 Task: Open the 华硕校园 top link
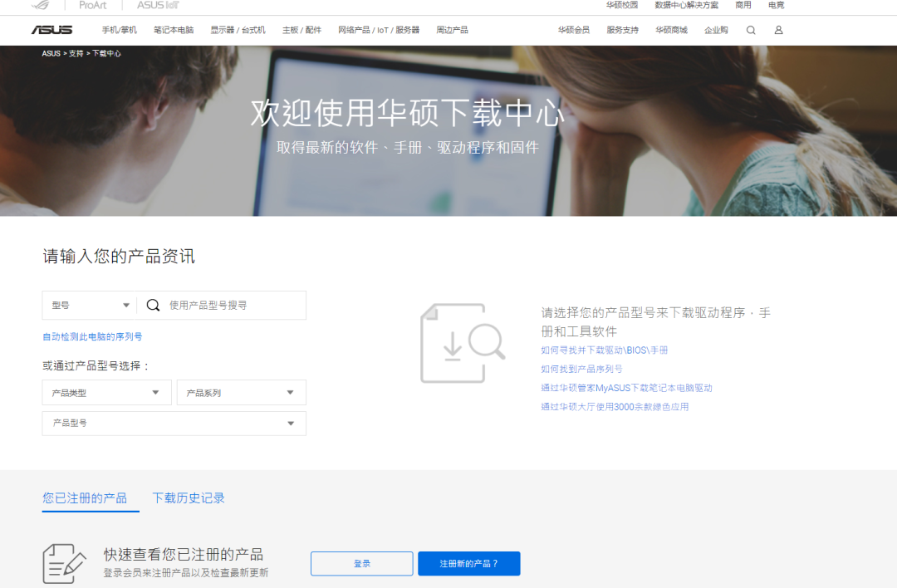point(622,5)
